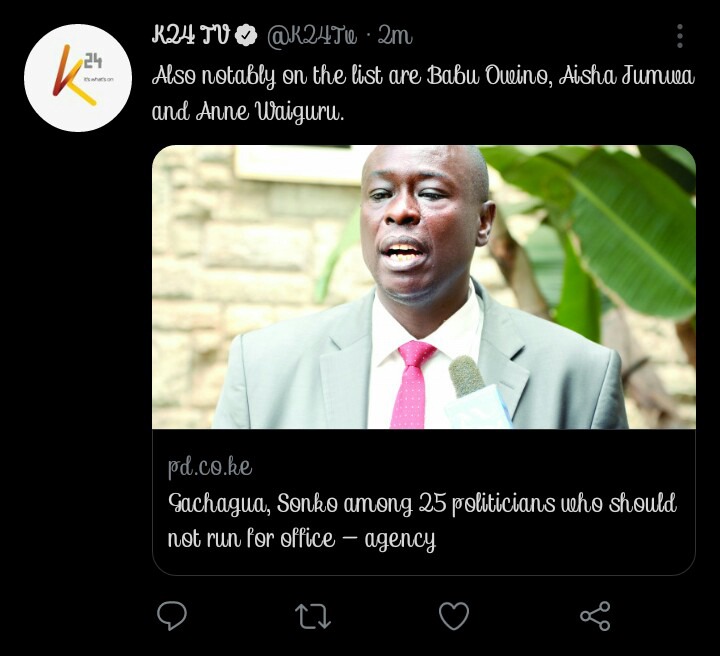Open K24 TV profile picture

tap(78, 78)
